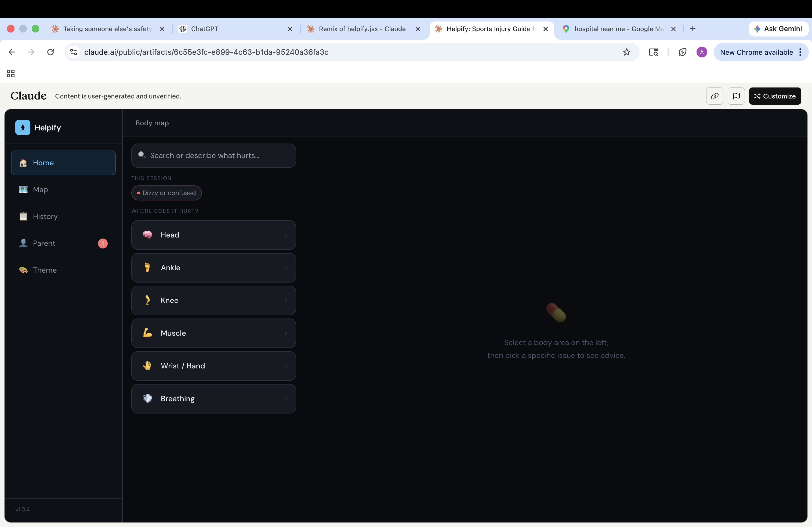
Task: Switch to the Map section
Action: click(x=40, y=189)
